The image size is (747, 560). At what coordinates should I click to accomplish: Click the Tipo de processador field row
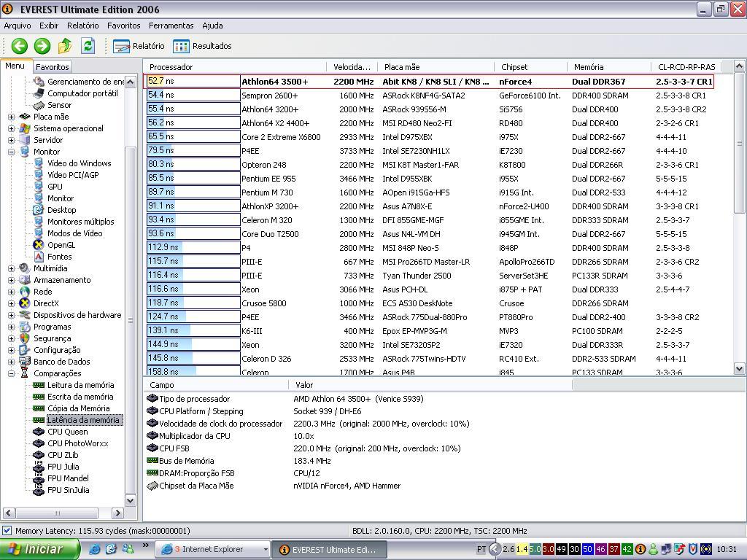357,399
